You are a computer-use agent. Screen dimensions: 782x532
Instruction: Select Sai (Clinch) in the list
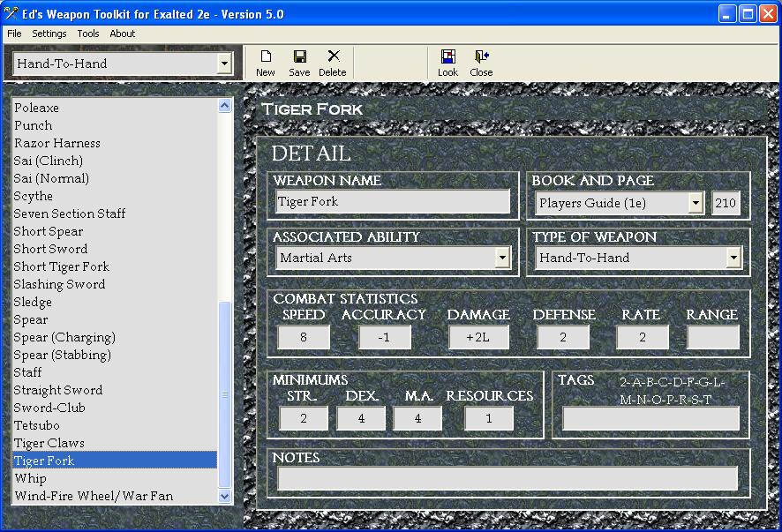point(115,161)
